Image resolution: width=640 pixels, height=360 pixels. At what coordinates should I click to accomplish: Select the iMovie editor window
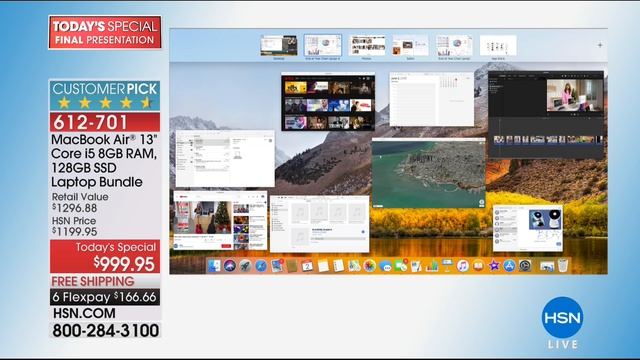546,115
